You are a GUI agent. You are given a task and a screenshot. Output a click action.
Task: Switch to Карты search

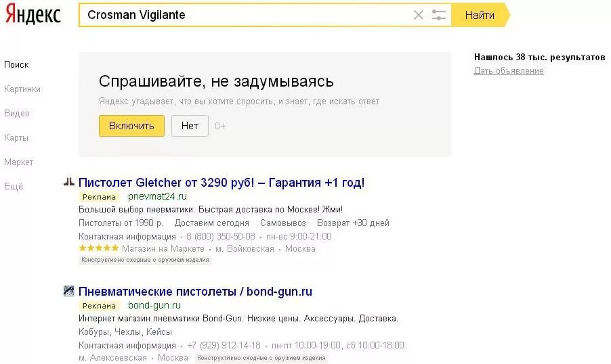pyautogui.click(x=16, y=137)
